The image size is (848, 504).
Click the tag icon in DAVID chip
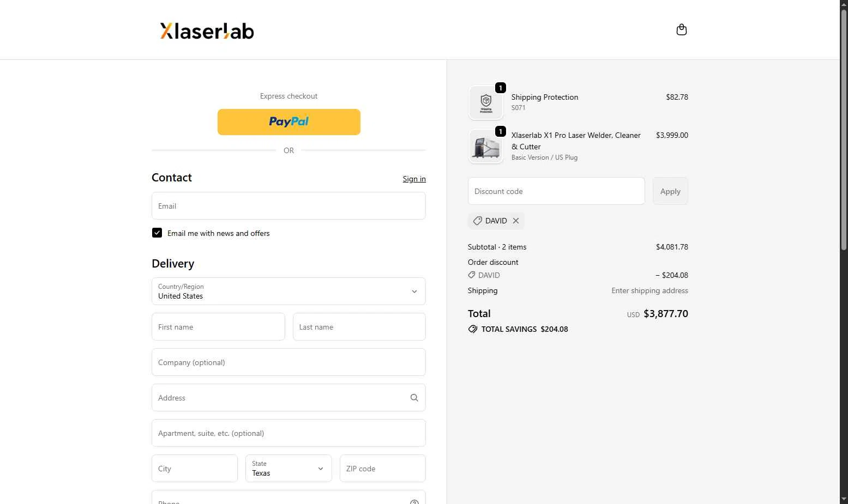click(x=477, y=221)
